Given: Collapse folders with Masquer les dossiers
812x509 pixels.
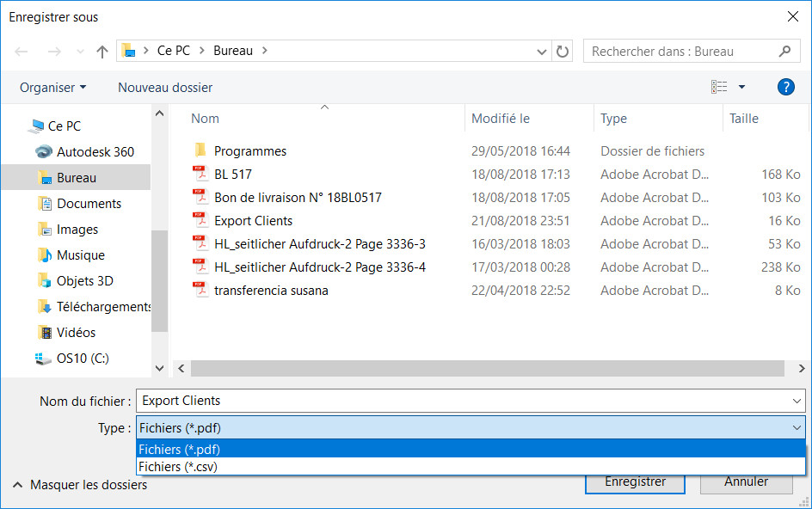Looking at the screenshot, I should point(88,485).
